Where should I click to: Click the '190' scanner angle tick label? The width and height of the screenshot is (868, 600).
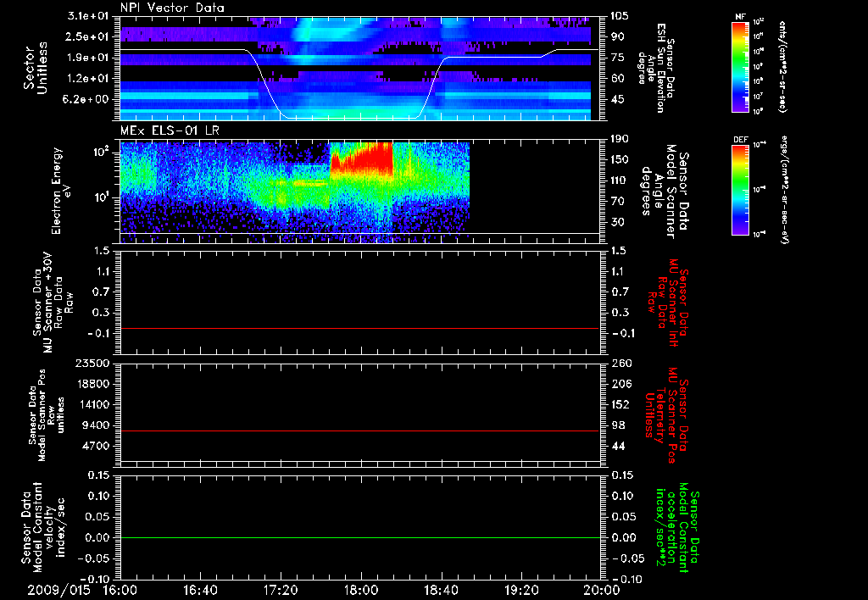click(620, 138)
